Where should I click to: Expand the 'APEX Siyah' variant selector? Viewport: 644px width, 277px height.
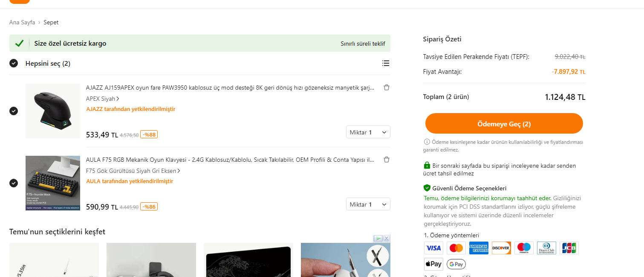[103, 99]
